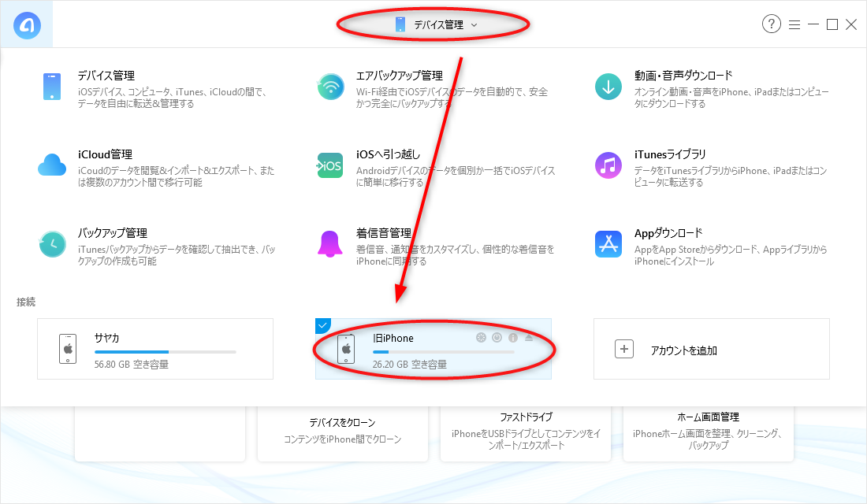Viewport: 867px width, 504px height.
Task: Open the hamburger menu icon
Action: pyautogui.click(x=794, y=24)
